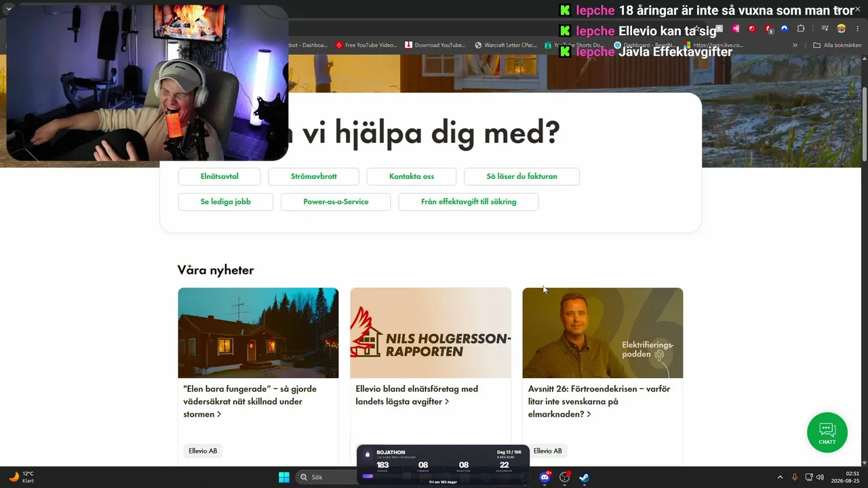The image size is (868, 488).
Task: Open the Windows Start menu
Action: [284, 477]
